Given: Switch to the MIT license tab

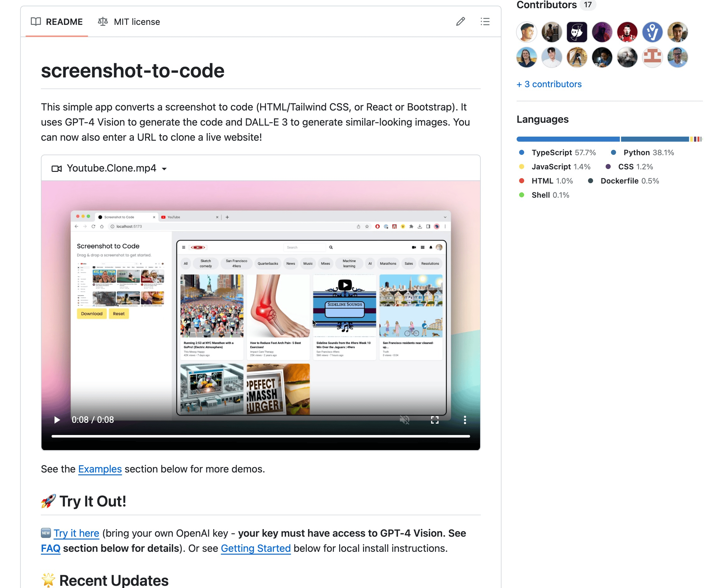Looking at the screenshot, I should pyautogui.click(x=129, y=22).
